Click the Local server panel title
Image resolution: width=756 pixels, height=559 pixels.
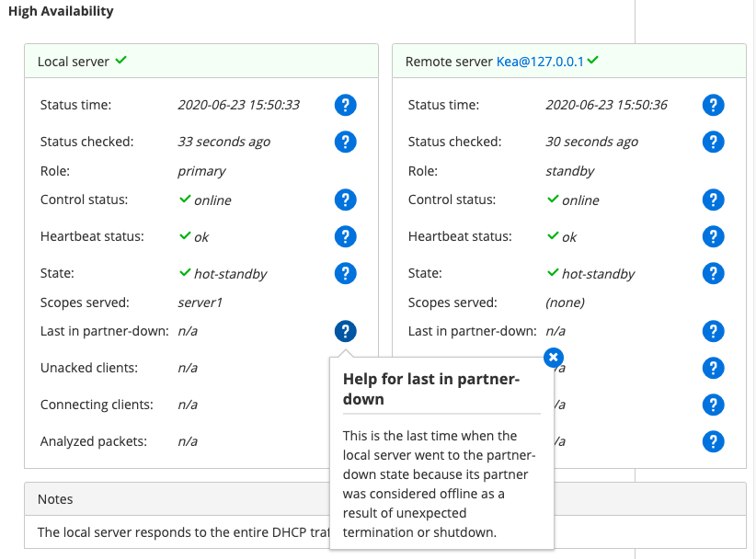pos(74,62)
